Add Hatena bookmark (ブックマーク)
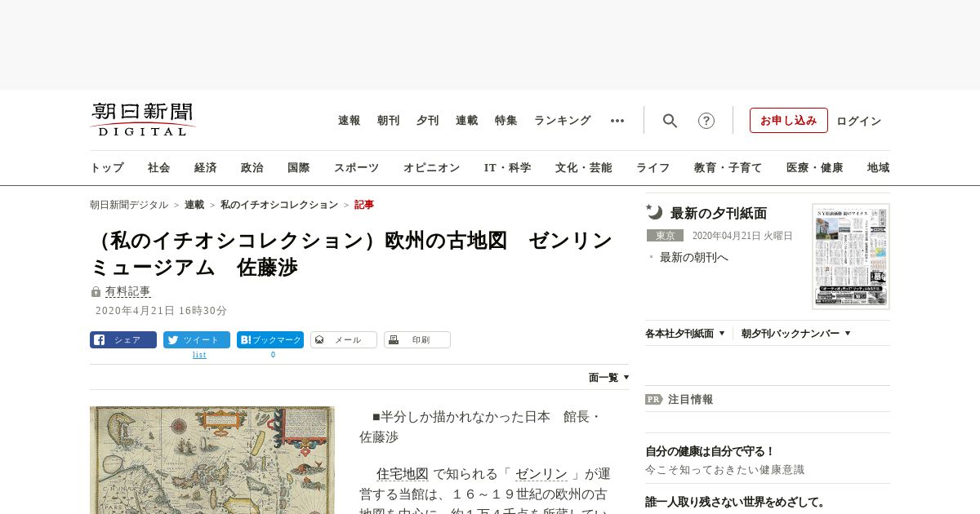 pos(270,339)
